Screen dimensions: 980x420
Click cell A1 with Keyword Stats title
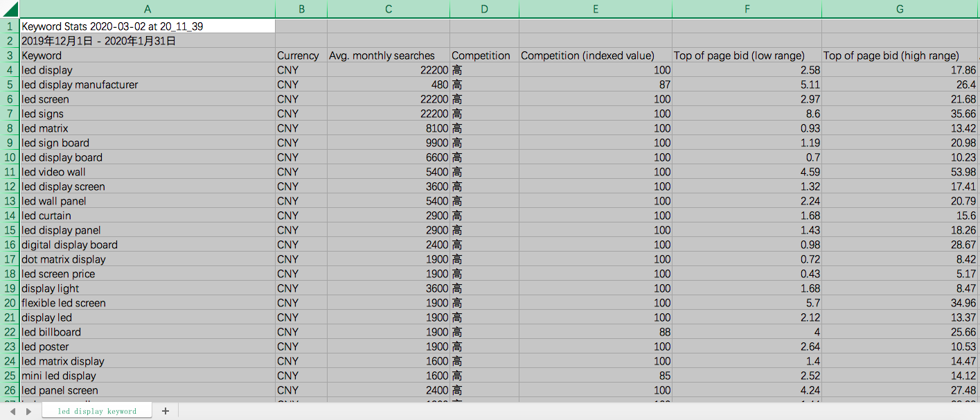coord(147,26)
